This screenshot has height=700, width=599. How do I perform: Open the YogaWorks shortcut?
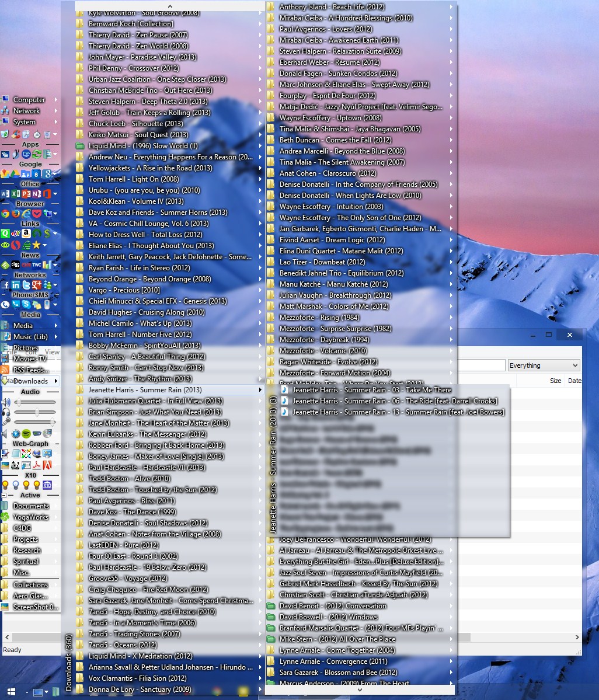(30, 517)
